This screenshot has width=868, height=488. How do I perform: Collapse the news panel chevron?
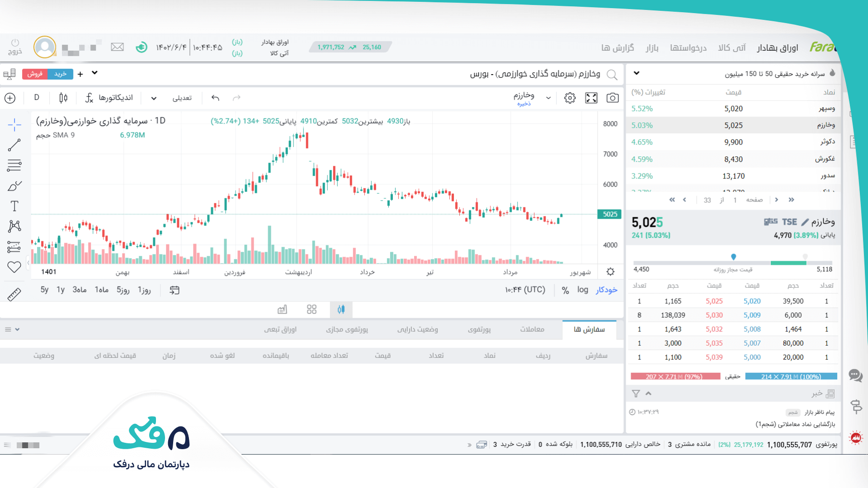tap(648, 394)
